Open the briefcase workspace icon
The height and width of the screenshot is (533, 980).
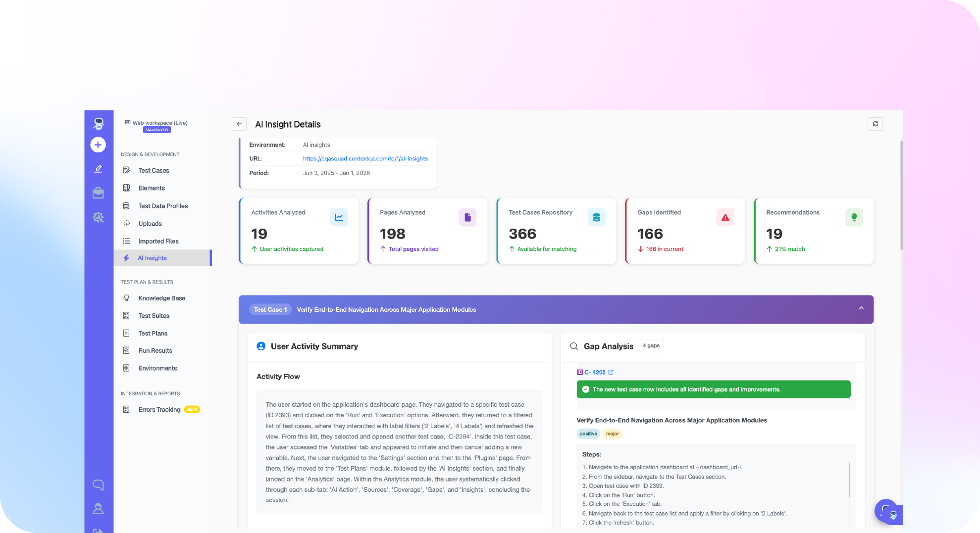[98, 193]
